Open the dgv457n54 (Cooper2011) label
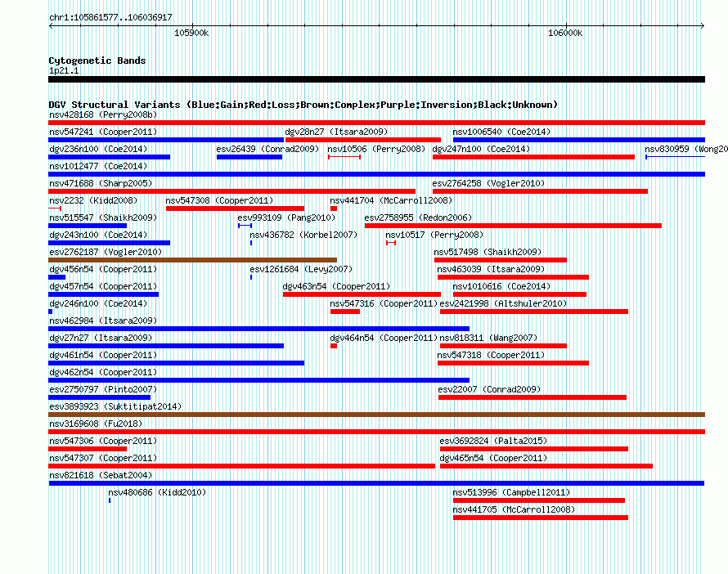Screen dimensions: 728x574 [103, 286]
